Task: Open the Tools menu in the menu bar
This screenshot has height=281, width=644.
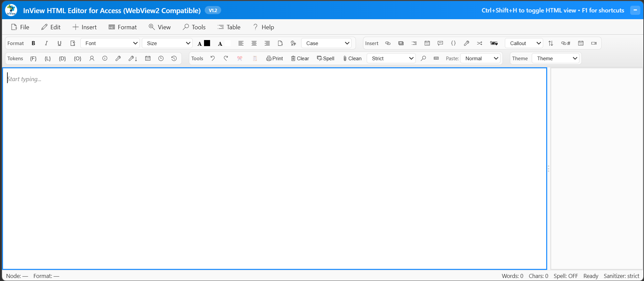Action: click(x=194, y=27)
